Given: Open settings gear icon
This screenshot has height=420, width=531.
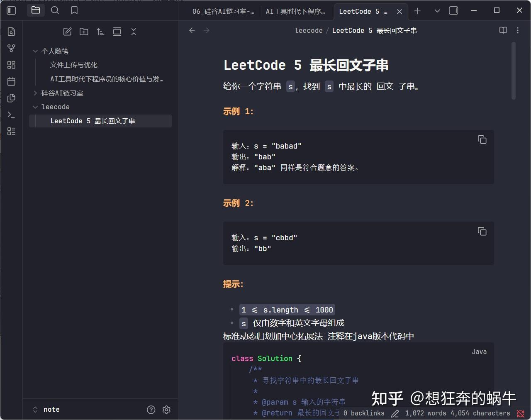Looking at the screenshot, I should [x=167, y=410].
